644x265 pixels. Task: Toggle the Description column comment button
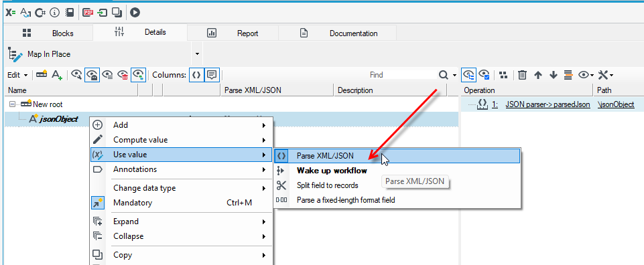click(212, 75)
